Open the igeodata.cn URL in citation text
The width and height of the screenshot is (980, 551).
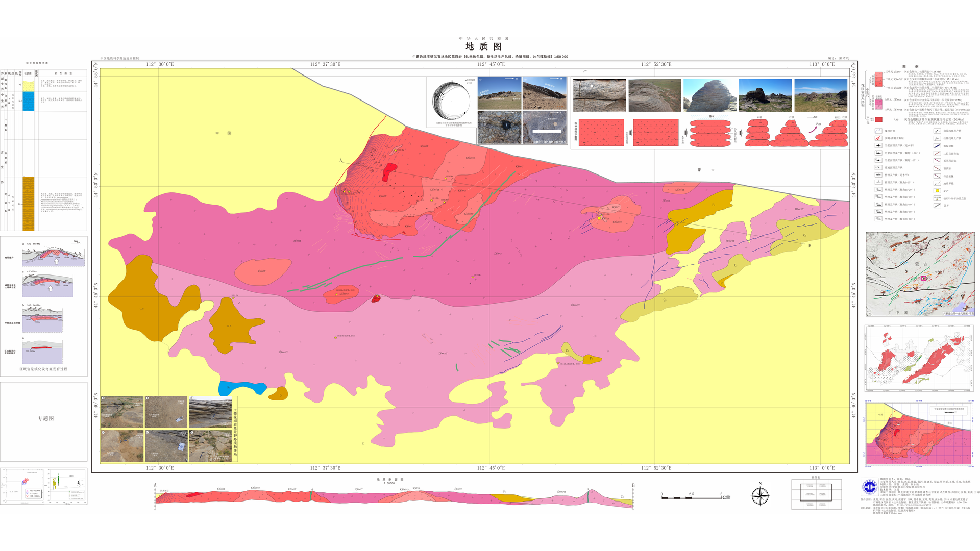coord(914,505)
